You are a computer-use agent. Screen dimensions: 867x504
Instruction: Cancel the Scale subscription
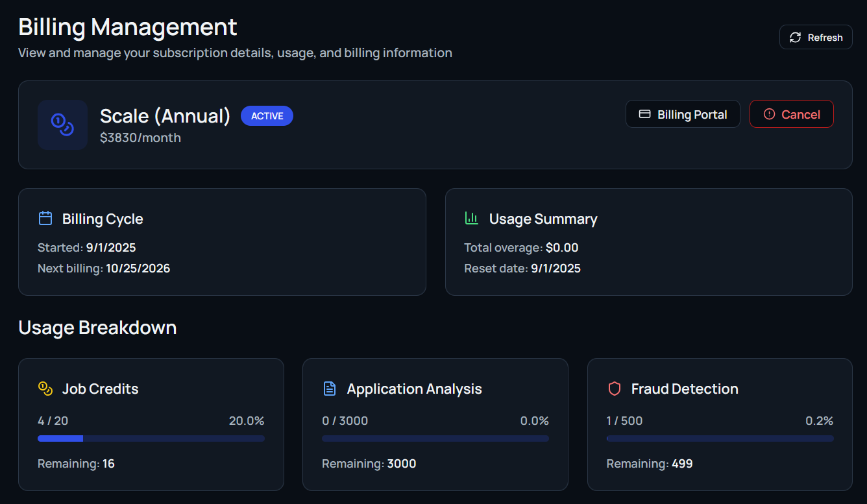click(791, 114)
